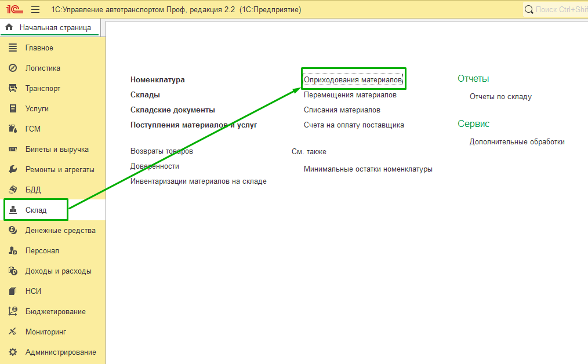588x364 pixels.
Task: Open the Склад section in sidebar
Action: pos(36,210)
